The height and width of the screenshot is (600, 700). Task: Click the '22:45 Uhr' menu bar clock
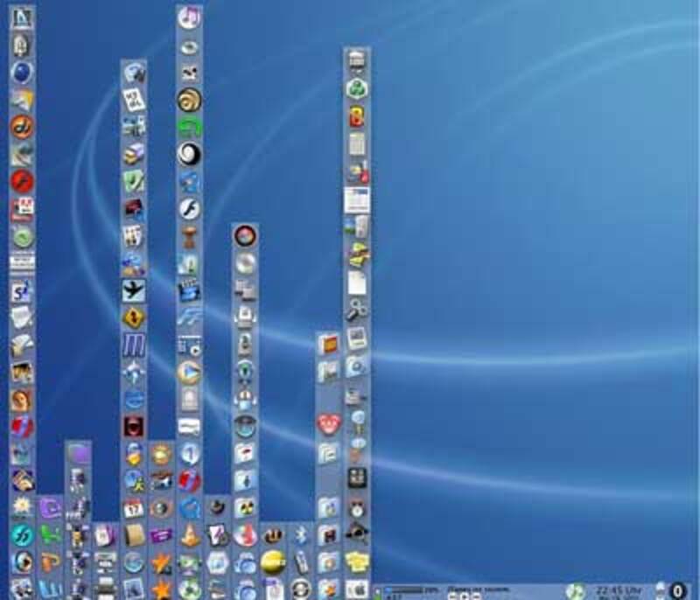pyautogui.click(x=619, y=591)
